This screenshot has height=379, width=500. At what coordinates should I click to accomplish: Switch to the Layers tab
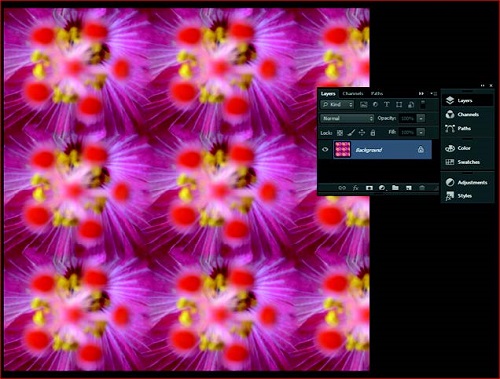pos(328,94)
